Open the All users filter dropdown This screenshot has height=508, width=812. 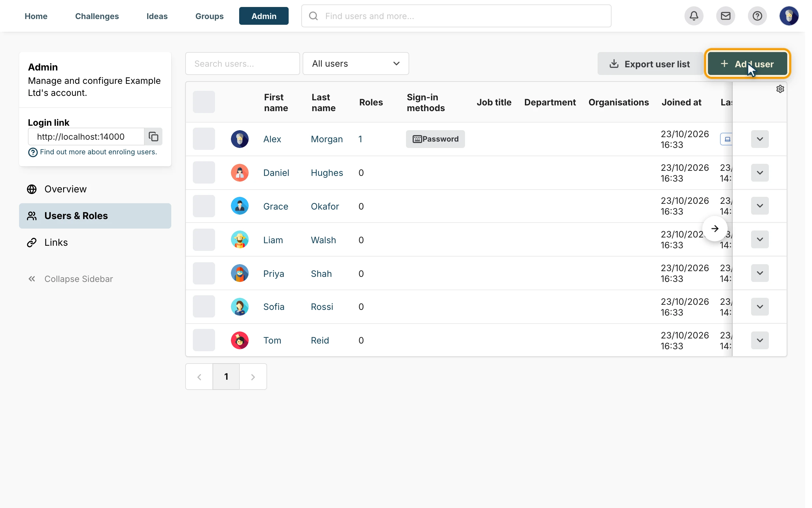point(356,63)
